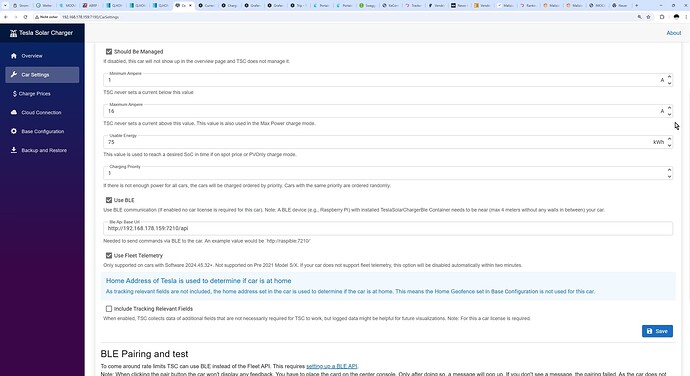Click the 'Nicht sicher' security indicator
Screen dimensions: 690x376
coord(47,17)
